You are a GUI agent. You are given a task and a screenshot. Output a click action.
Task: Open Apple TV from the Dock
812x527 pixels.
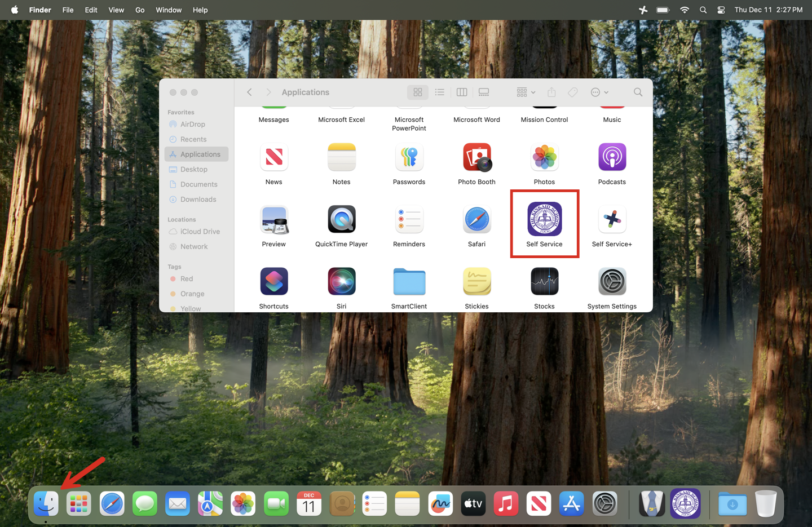pos(473,503)
